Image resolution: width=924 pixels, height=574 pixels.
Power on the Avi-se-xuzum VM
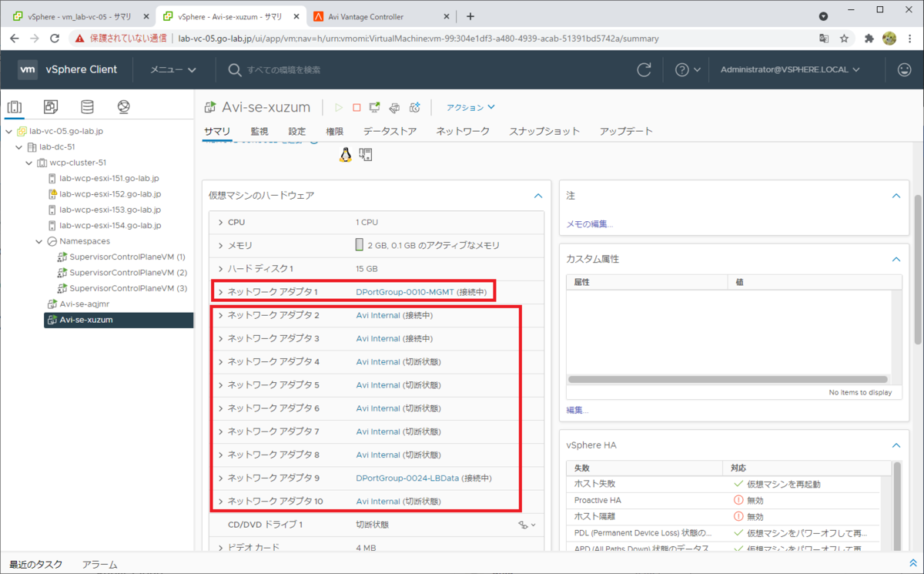[x=338, y=108]
